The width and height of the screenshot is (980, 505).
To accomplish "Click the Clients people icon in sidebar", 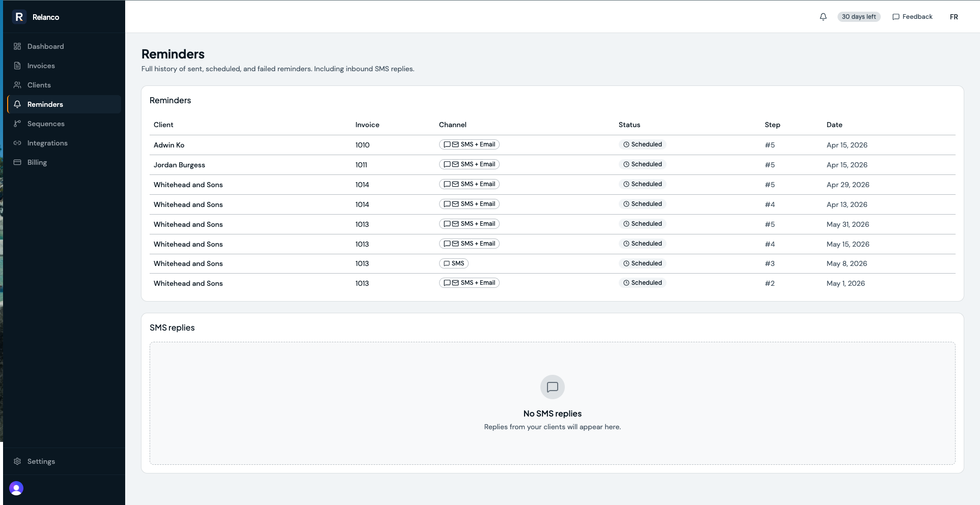I will tap(17, 85).
